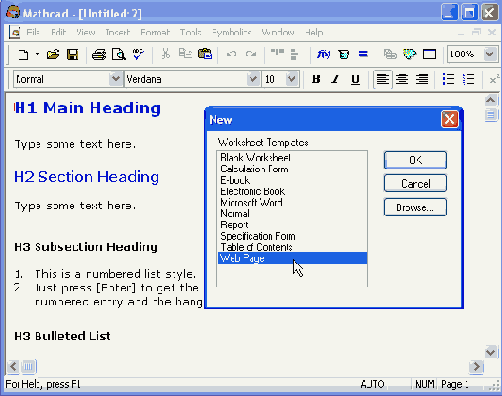The height and width of the screenshot is (396, 502).
Task: Click the Browse... button
Action: [415, 207]
